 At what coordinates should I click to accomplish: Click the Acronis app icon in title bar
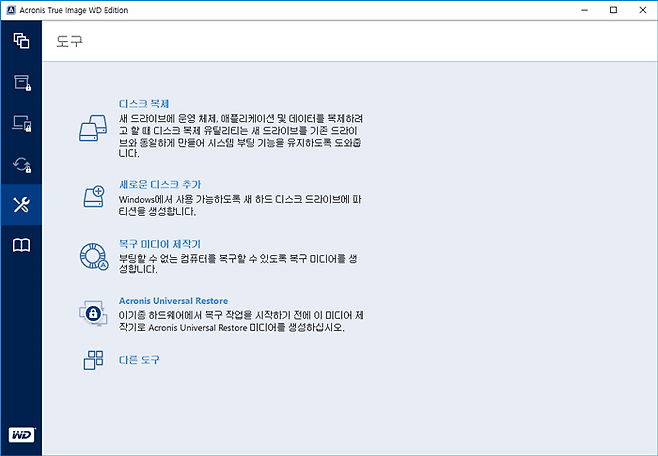pos(11,10)
